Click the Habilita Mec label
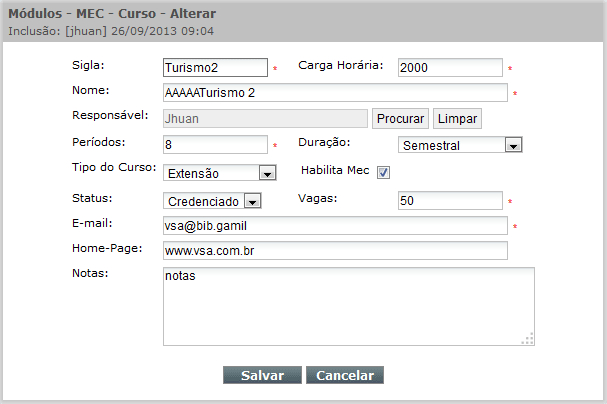Image resolution: width=607 pixels, height=404 pixels. (x=335, y=170)
